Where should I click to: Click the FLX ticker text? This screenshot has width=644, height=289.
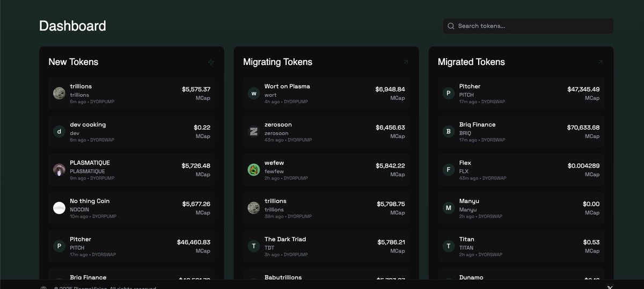click(464, 171)
